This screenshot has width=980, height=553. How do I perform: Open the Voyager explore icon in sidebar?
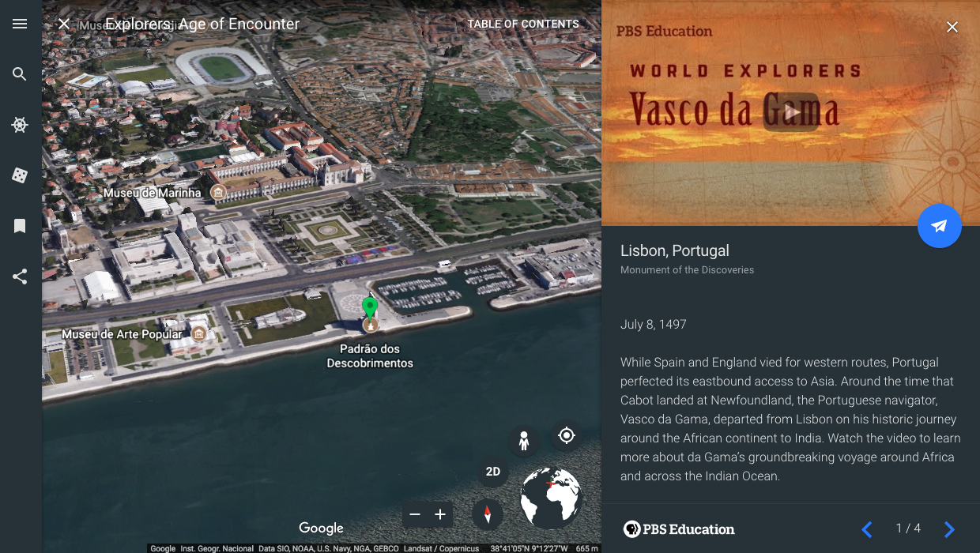click(20, 125)
